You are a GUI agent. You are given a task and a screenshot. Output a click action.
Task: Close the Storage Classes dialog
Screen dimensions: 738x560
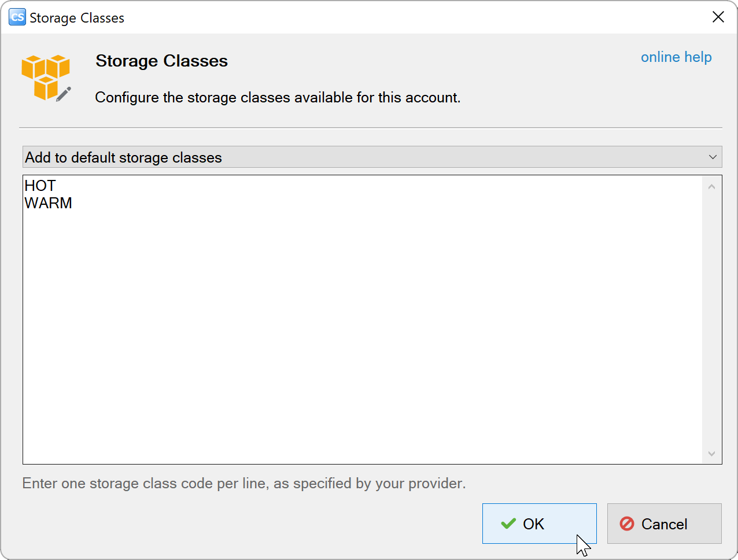718,17
